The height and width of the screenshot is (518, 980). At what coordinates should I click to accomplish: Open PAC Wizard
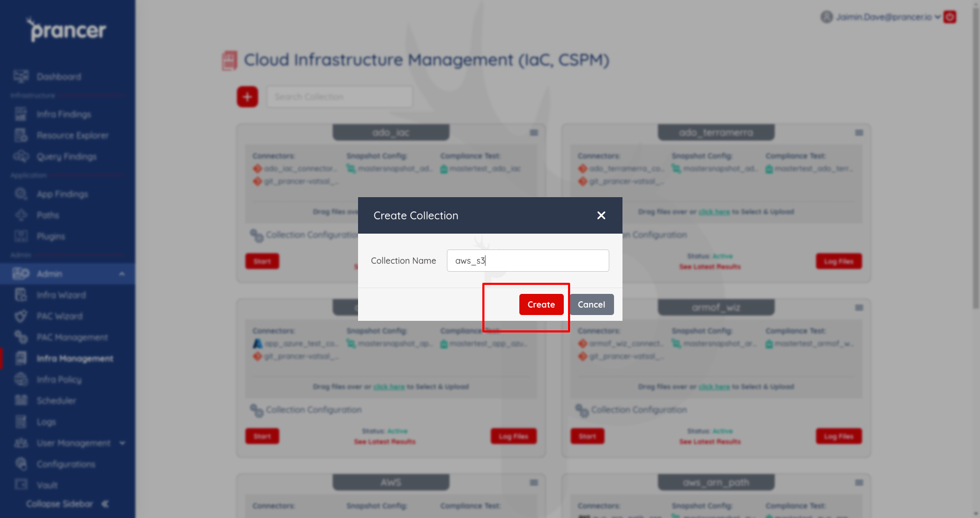(60, 316)
